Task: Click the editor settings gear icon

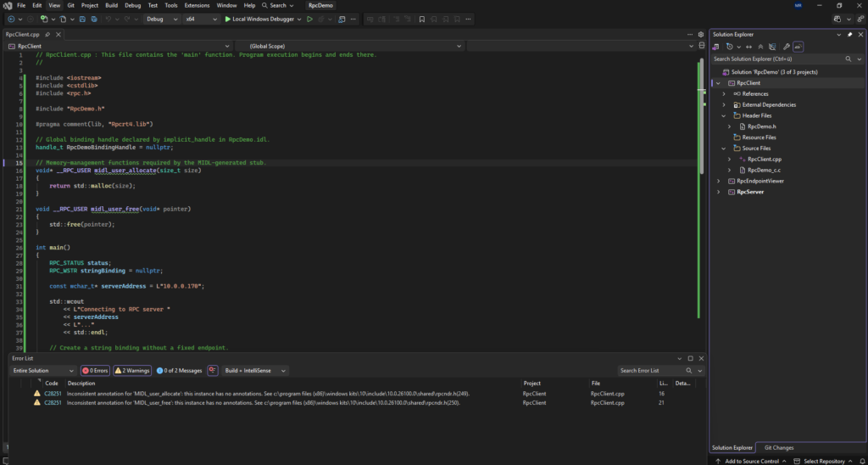Action: coord(701,34)
